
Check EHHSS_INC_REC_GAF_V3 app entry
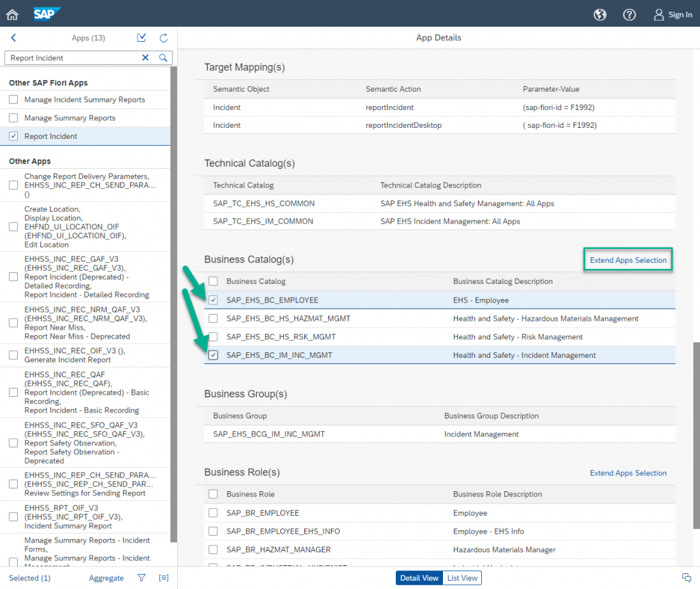14,276
